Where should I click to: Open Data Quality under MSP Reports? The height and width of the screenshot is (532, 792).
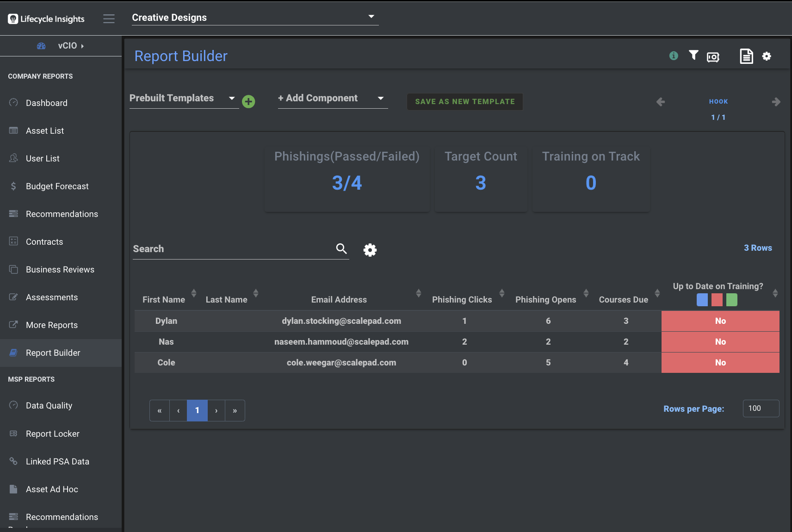[x=49, y=405]
